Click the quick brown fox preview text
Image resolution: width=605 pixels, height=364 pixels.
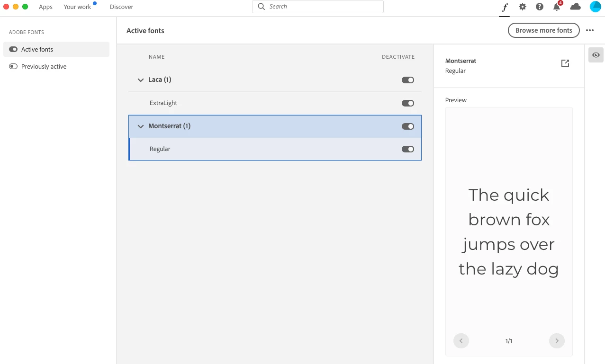pos(509,232)
